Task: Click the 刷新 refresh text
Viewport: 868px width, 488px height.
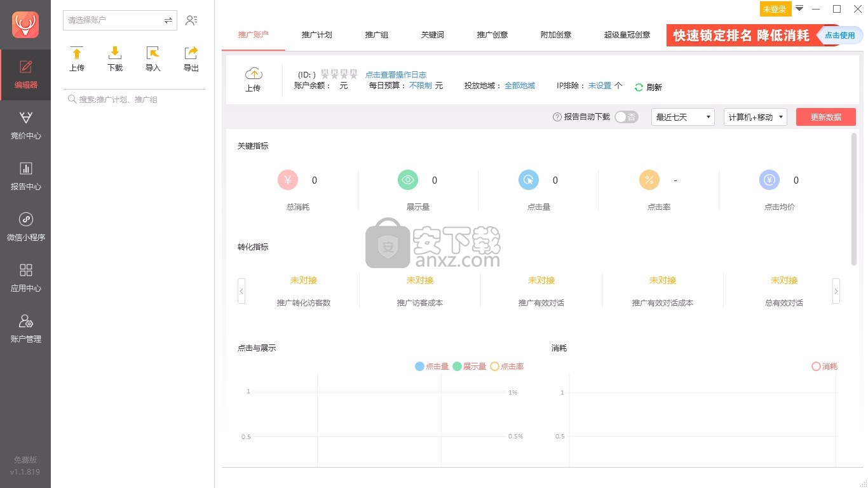Action: (x=654, y=88)
